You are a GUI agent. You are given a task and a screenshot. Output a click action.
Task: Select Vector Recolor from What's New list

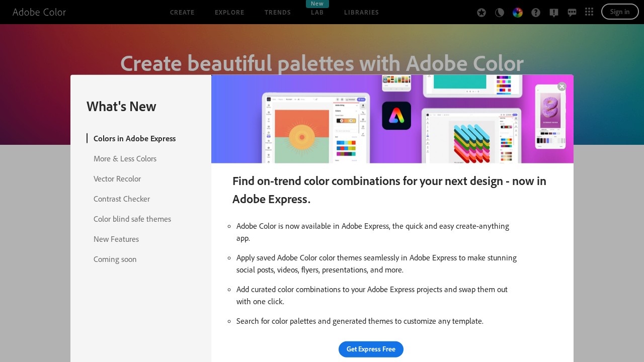tap(117, 178)
